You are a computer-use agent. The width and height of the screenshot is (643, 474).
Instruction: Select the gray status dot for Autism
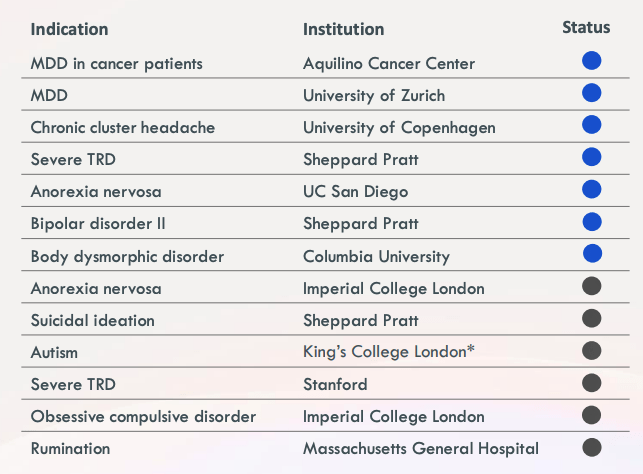tap(591, 351)
